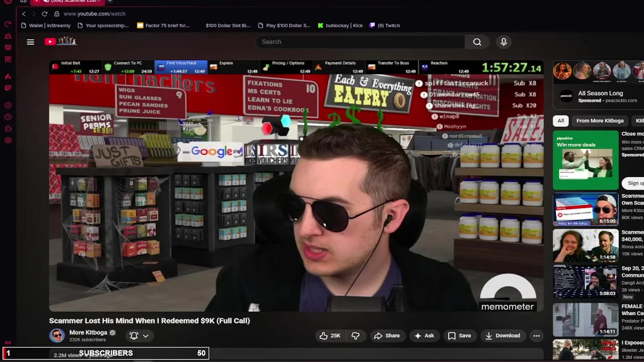Open Extensions cube icon in sidebar

coord(8,129)
